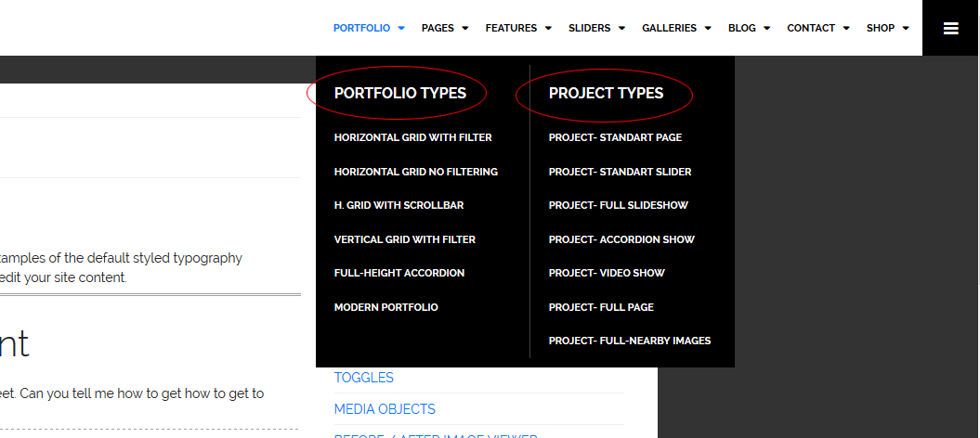Select Horizontal Grid With Filter
980x438 pixels.
(x=412, y=137)
